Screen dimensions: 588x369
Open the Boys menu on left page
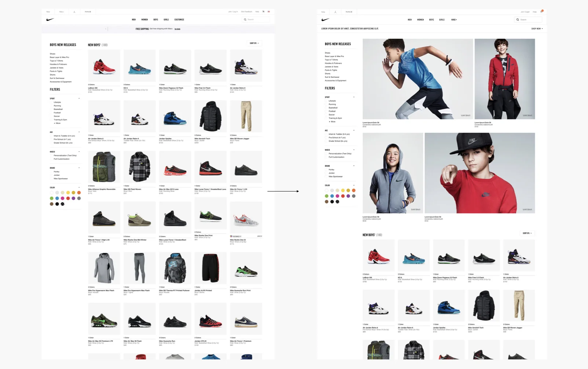coord(156,19)
